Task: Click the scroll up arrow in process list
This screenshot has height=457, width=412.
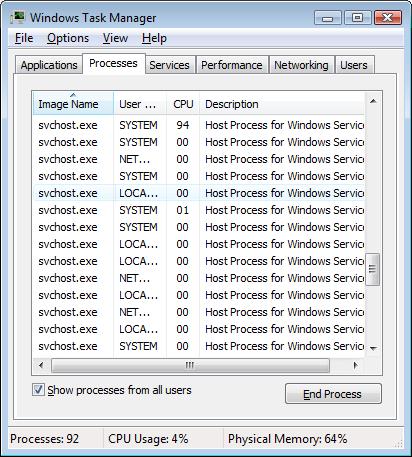Action: (373, 101)
